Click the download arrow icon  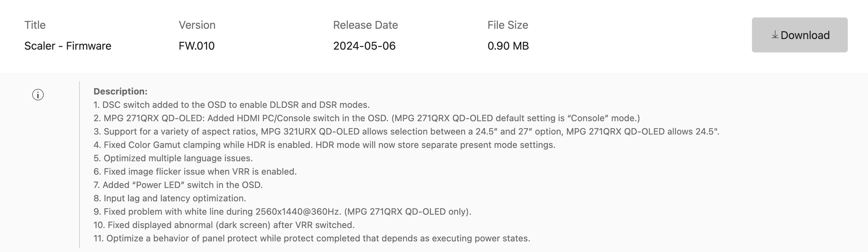pyautogui.click(x=775, y=35)
